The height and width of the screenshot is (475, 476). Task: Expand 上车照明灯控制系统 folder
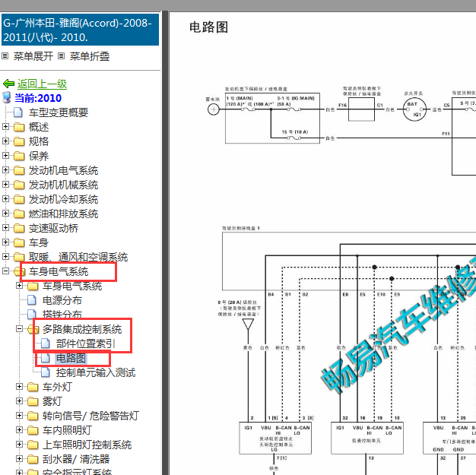(19, 444)
